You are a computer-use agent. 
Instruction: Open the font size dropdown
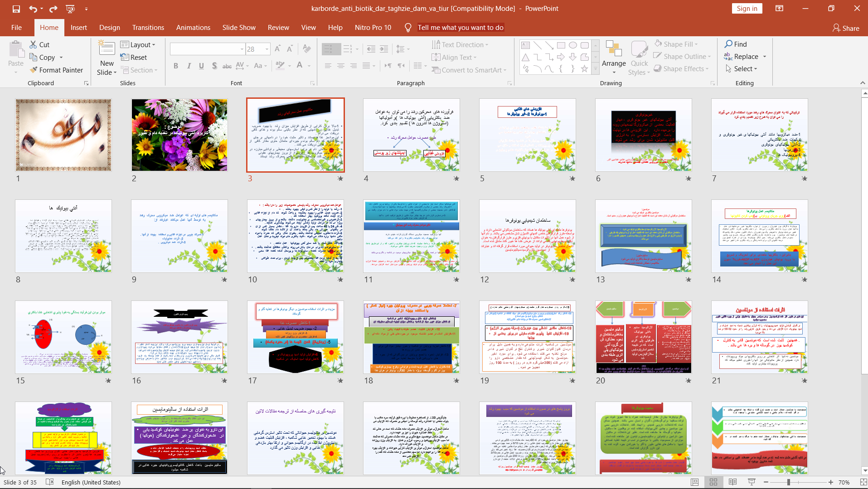[x=267, y=49]
